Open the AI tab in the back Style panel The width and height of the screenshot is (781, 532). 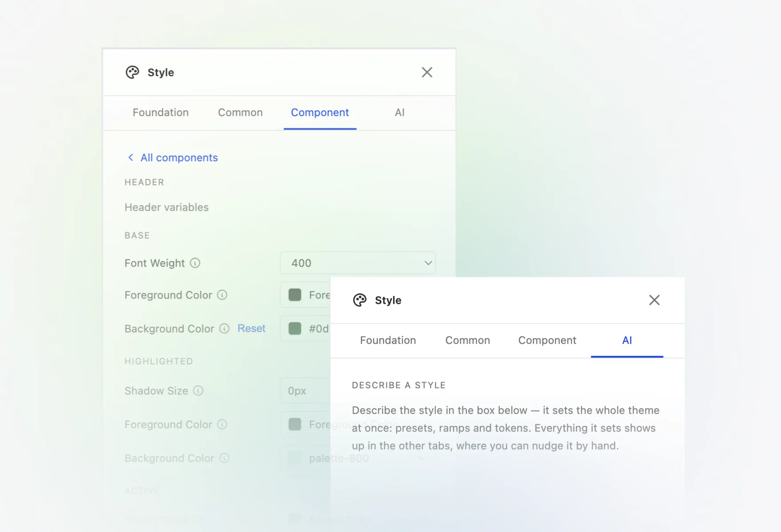(x=400, y=113)
